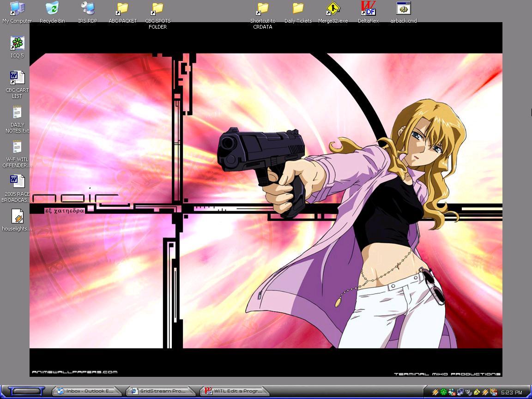Select the Daily Tickets folder
Screen dimensions: 532x399
298,9
